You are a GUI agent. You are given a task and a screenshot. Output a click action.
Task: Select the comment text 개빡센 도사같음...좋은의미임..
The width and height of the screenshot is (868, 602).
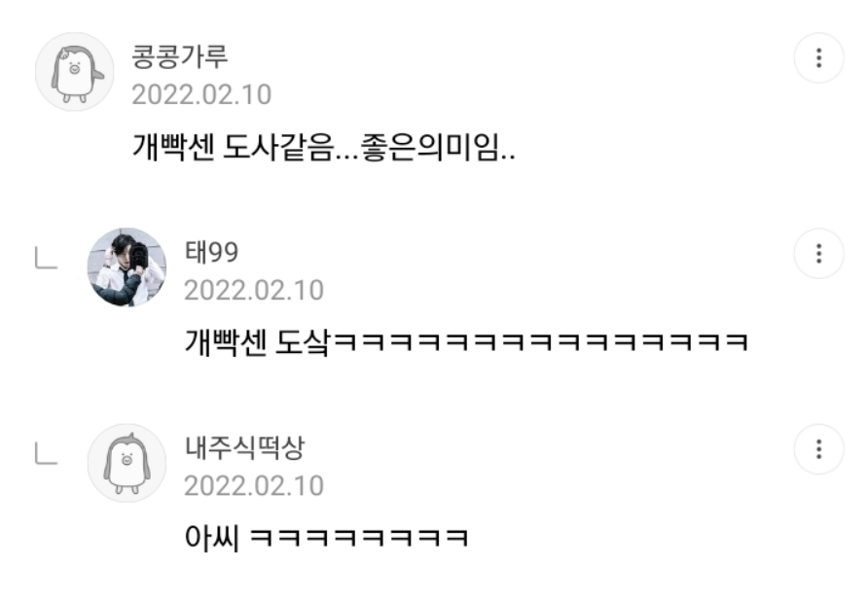[x=323, y=148]
